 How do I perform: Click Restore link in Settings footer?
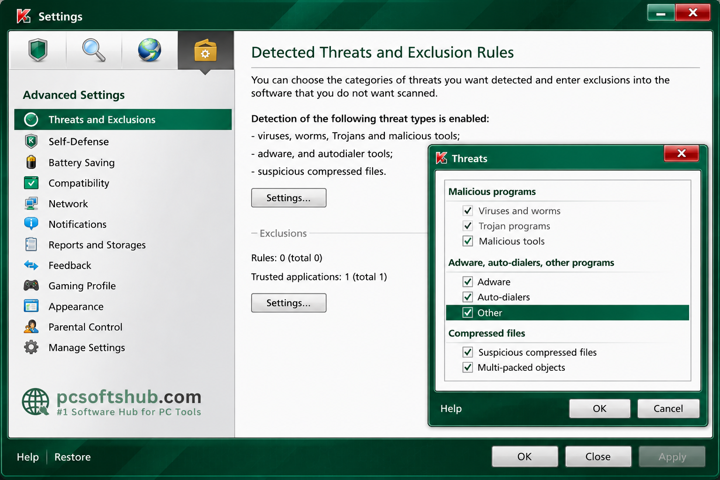(73, 457)
